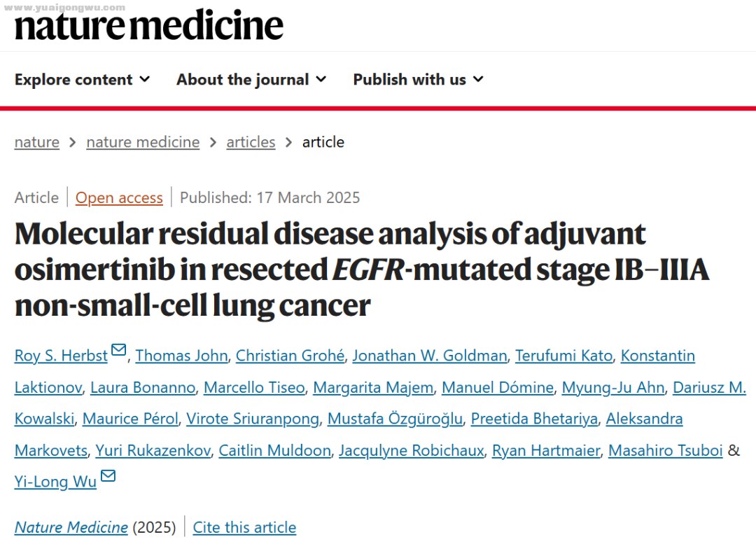Click the Nature Medicine journal link

71,527
